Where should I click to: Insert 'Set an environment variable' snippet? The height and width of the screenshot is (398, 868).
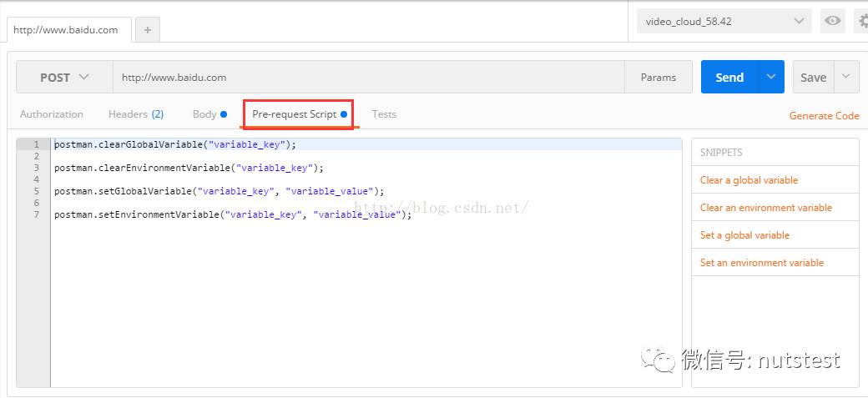(x=762, y=263)
